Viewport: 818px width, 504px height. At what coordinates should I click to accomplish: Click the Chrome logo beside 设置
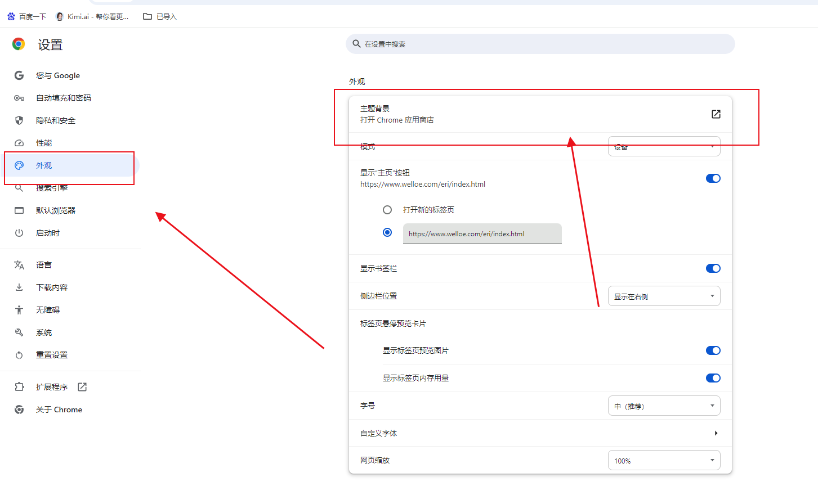(x=19, y=44)
